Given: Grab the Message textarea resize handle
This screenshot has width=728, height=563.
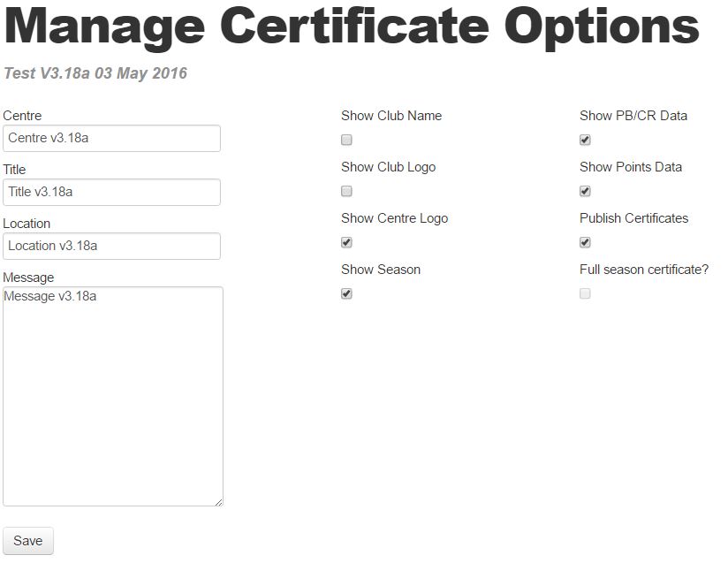Looking at the screenshot, I should (219, 502).
